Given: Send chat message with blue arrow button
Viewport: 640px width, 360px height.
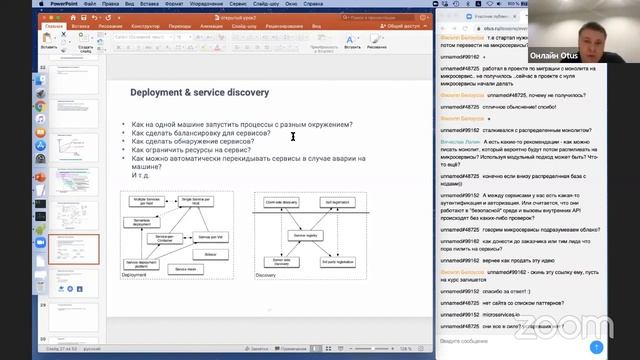Looking at the screenshot, I should click(596, 347).
